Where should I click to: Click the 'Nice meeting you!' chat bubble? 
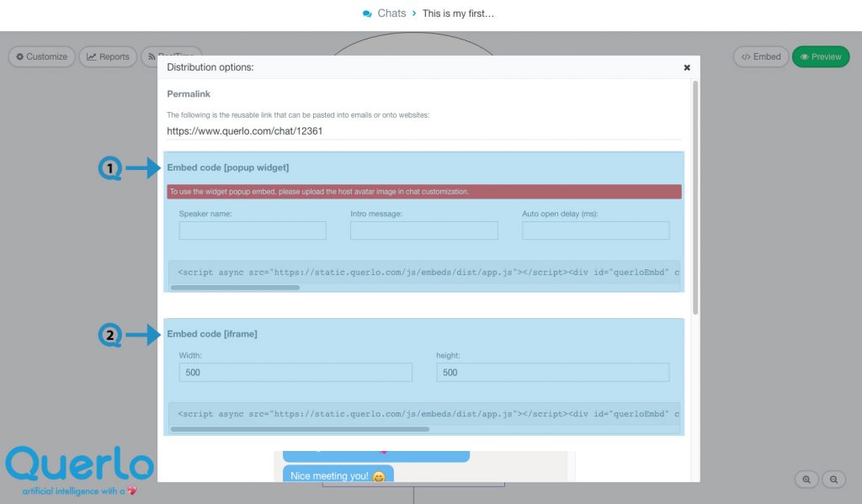coord(338,475)
